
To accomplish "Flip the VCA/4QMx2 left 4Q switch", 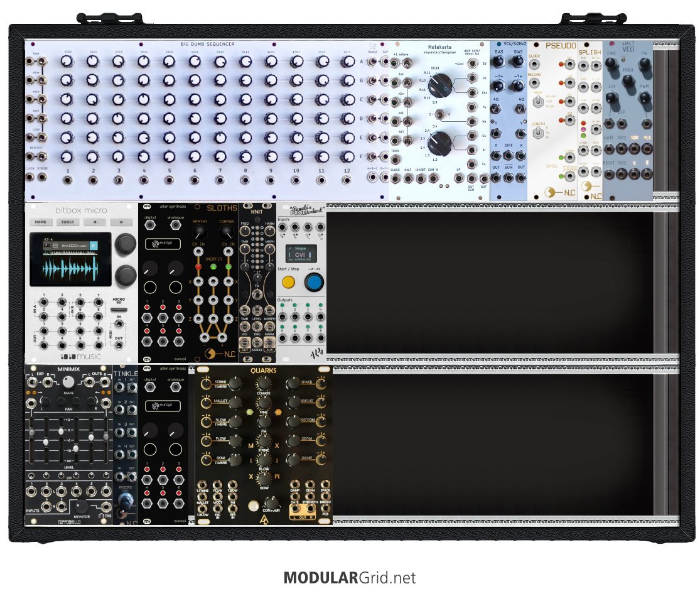I will pyautogui.click(x=495, y=109).
